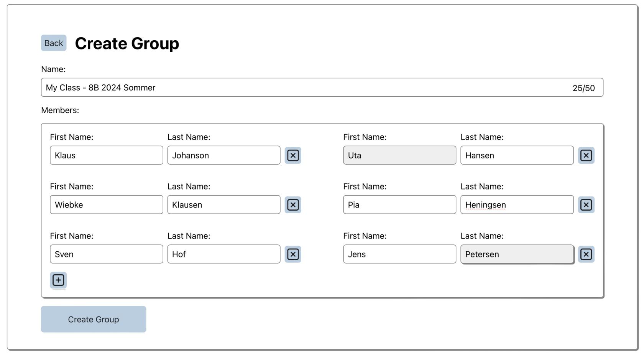Edit the first name Klaus
This screenshot has width=644, height=356.
pos(106,155)
